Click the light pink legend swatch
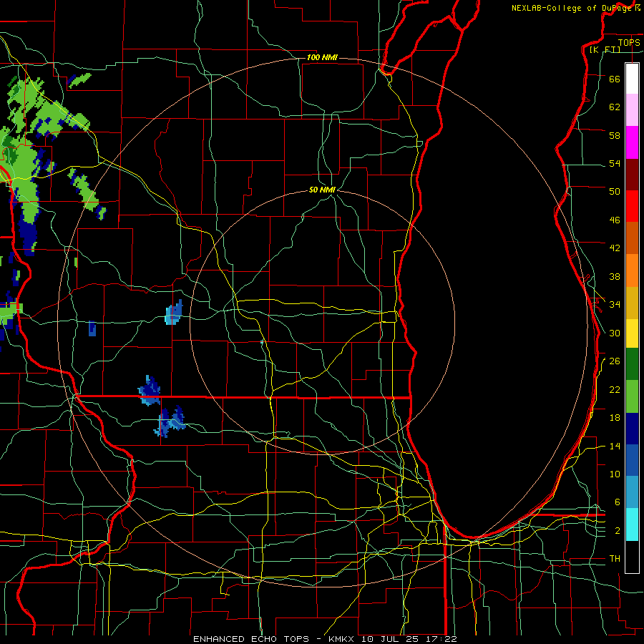 (632, 109)
